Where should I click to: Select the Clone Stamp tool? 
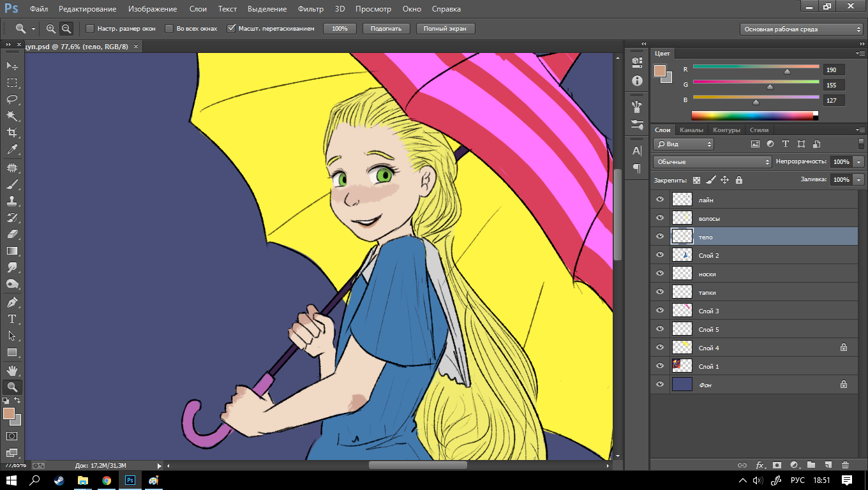click(12, 201)
